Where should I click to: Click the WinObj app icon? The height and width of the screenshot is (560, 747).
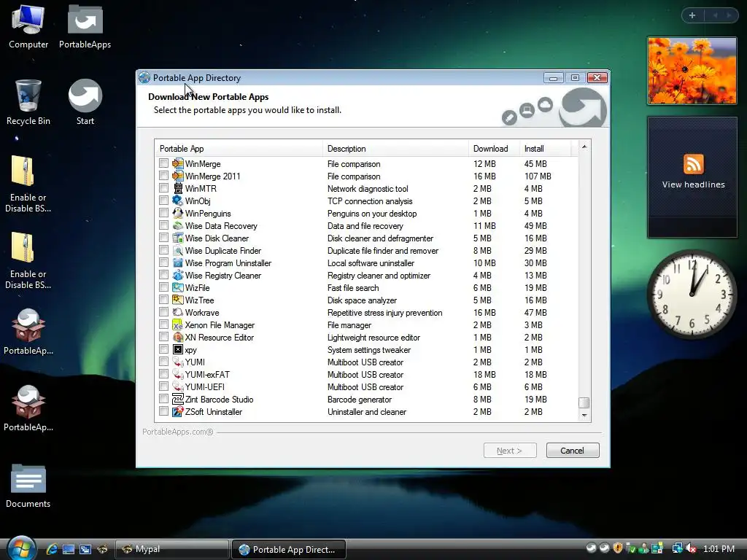[178, 201]
